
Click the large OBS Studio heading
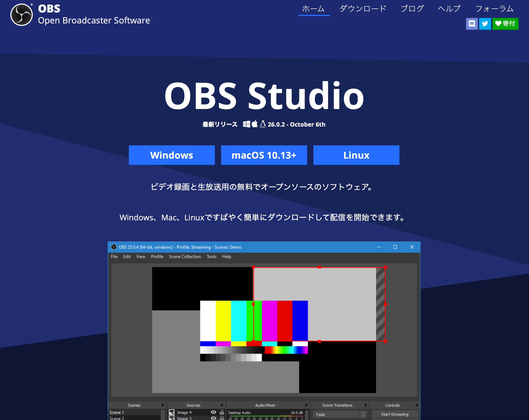click(x=264, y=95)
